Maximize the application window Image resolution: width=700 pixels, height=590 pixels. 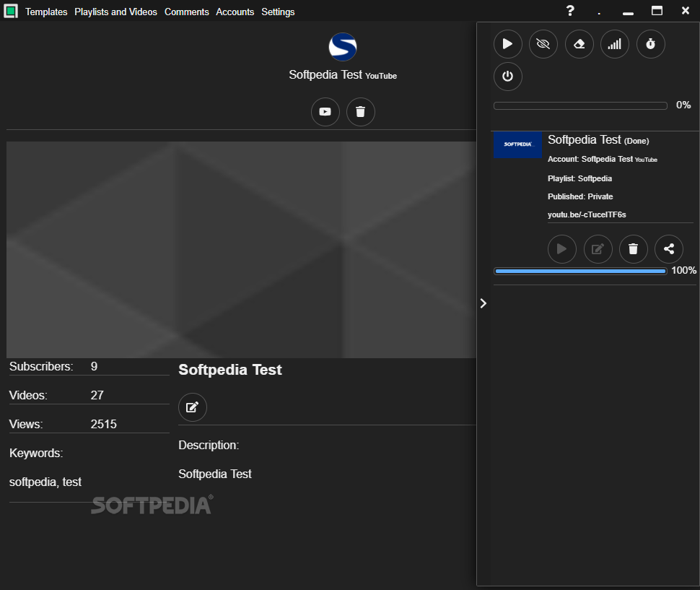(657, 11)
